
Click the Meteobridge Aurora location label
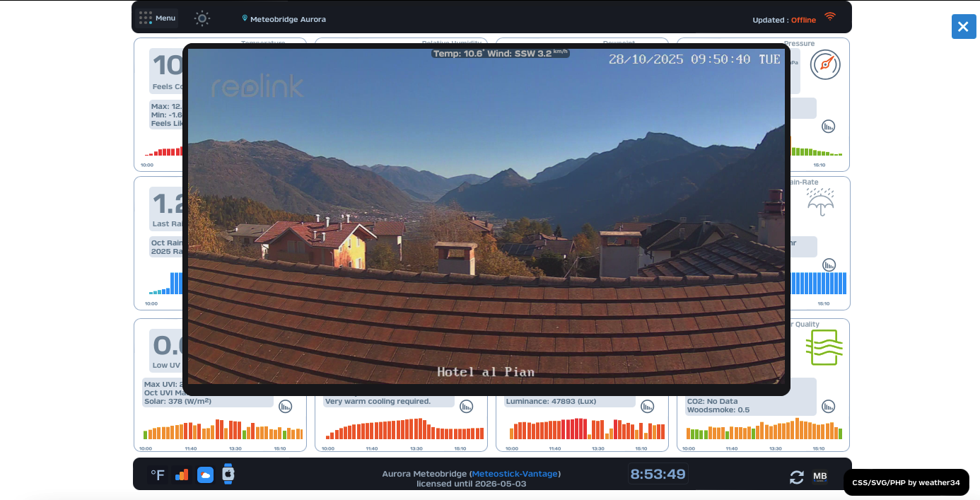coord(284,19)
